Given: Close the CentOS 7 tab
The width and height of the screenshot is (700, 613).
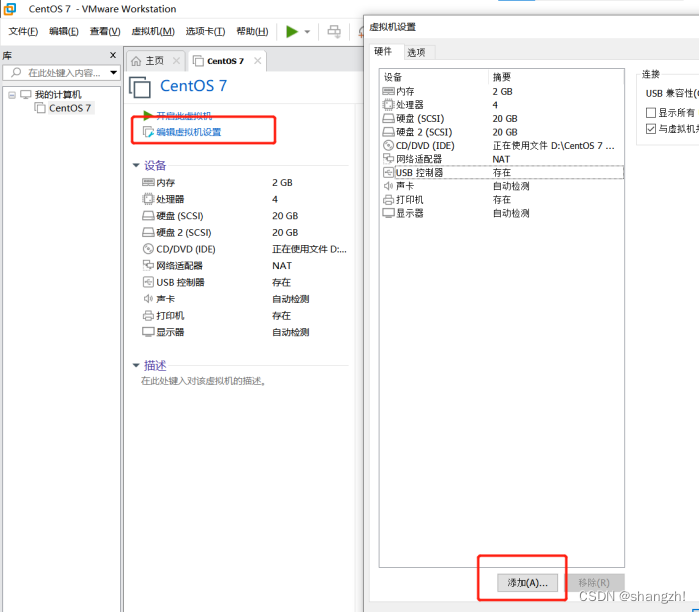Looking at the screenshot, I should point(258,61).
